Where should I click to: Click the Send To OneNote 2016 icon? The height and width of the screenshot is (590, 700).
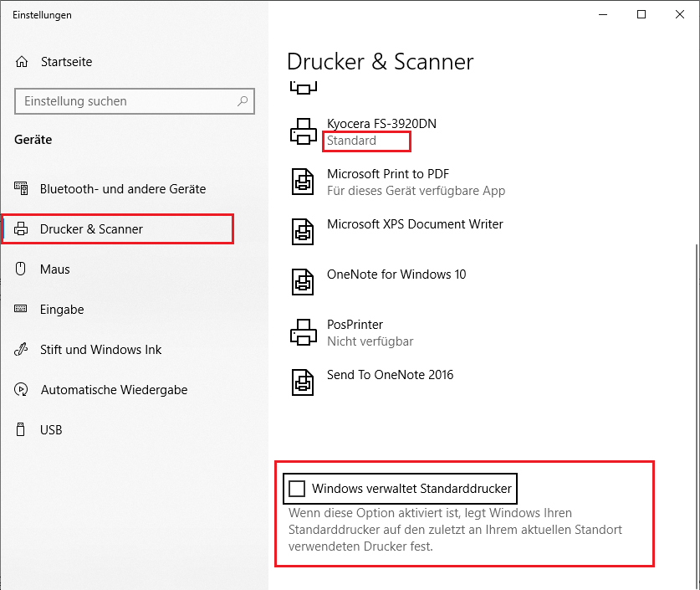(303, 382)
